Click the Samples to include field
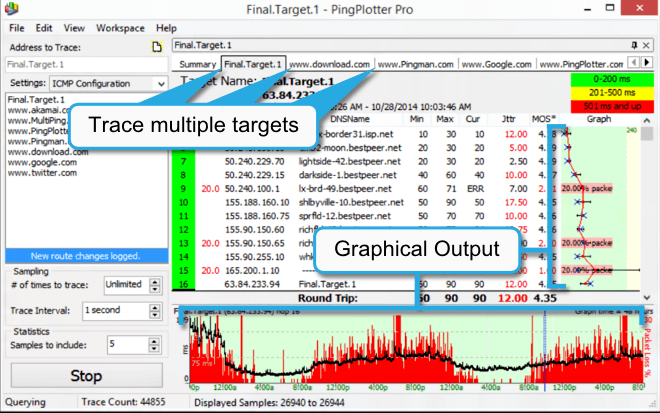Image resolution: width=660 pixels, height=413 pixels. (128, 345)
